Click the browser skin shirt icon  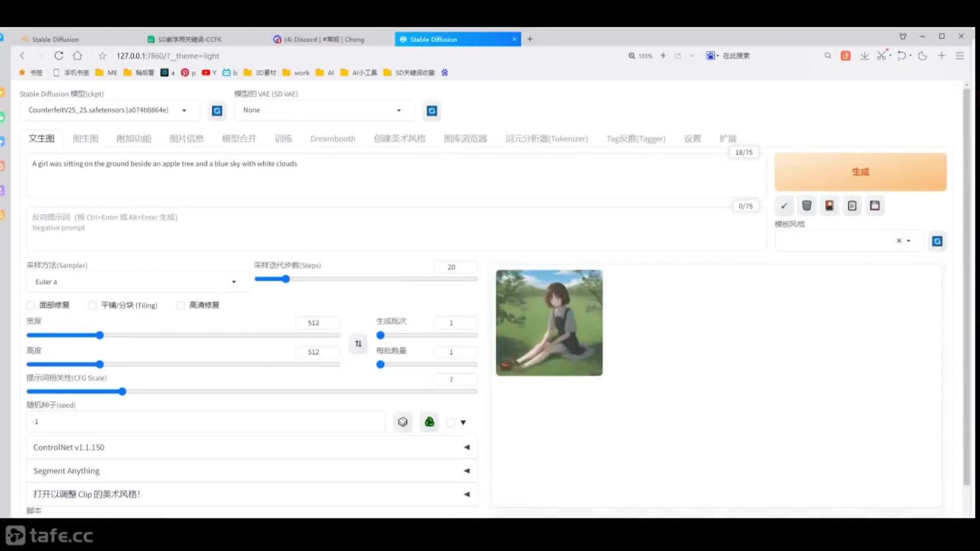pos(903,36)
